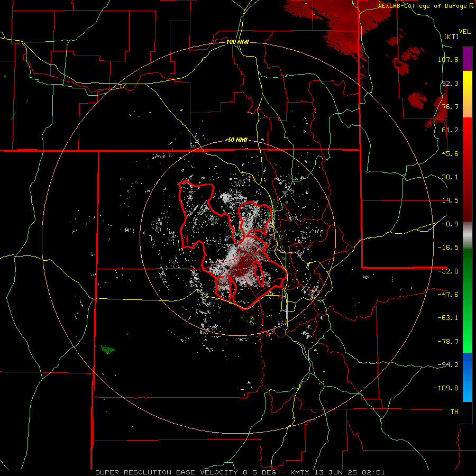Click the -94.2 velocity scale value
The height and width of the screenshot is (476, 476).
[x=448, y=365]
